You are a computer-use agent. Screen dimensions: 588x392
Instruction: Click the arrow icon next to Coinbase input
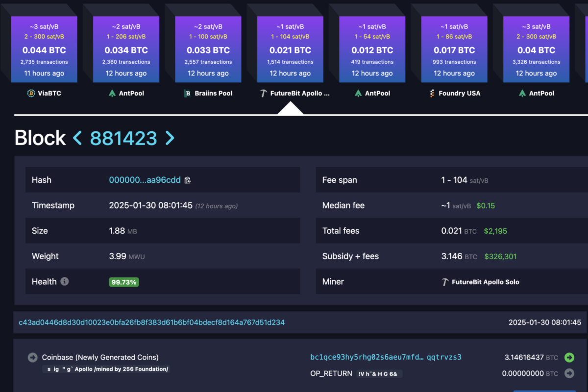[32, 357]
